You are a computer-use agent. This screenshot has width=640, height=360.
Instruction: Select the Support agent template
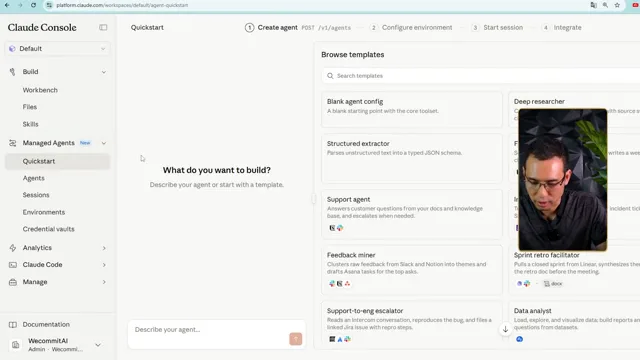pos(412,214)
